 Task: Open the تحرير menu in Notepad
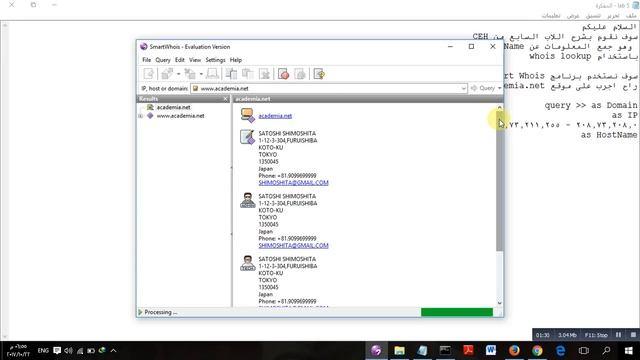[x=613, y=16]
